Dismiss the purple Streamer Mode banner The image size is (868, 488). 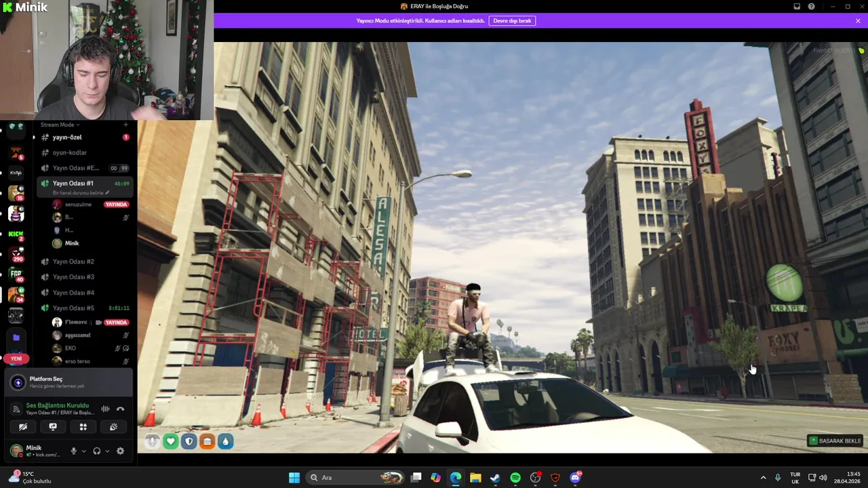pyautogui.click(x=858, y=21)
